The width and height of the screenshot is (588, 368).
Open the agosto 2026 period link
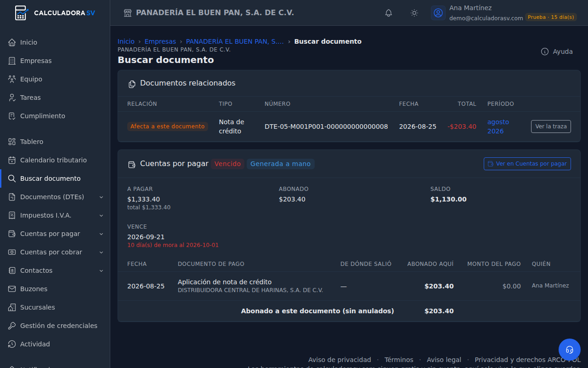(x=498, y=126)
